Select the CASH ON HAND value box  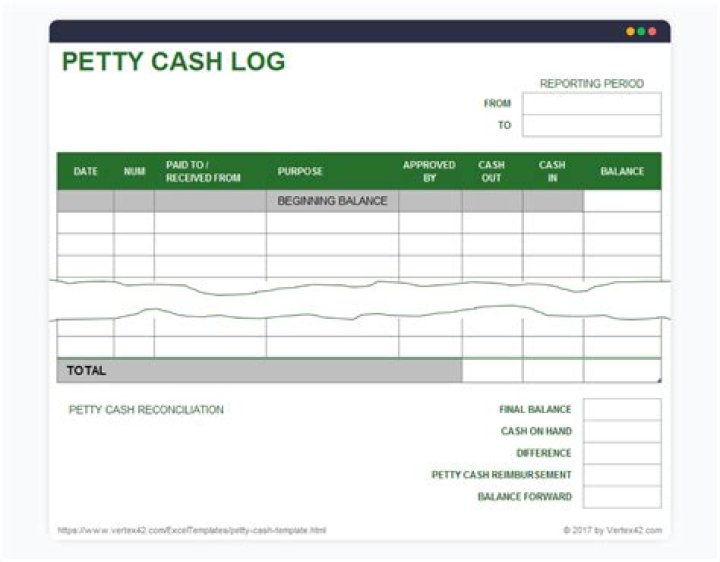coord(622,432)
